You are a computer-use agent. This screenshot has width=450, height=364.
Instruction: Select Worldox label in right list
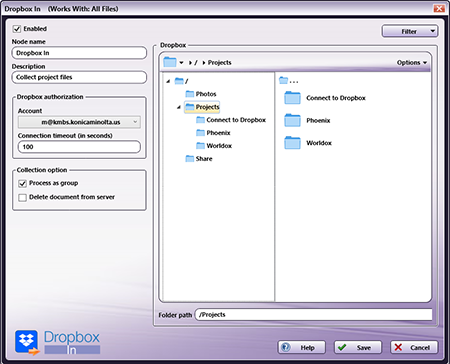pos(319,143)
